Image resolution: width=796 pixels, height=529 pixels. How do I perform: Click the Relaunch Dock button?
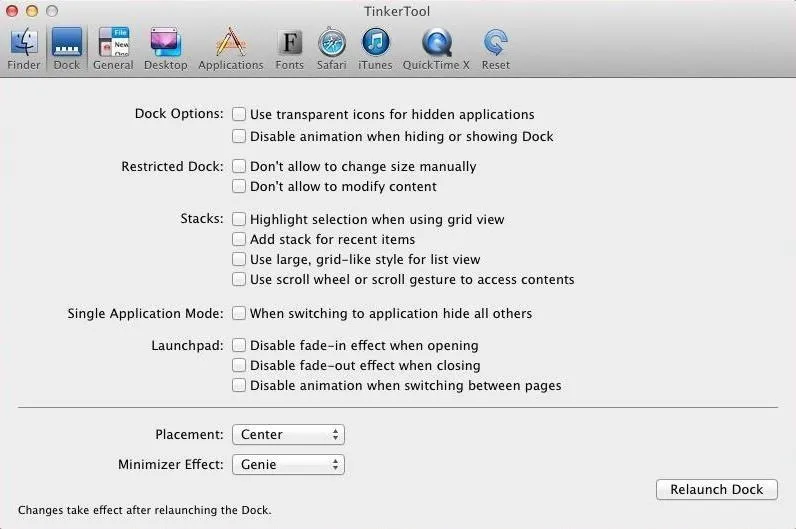coord(716,489)
